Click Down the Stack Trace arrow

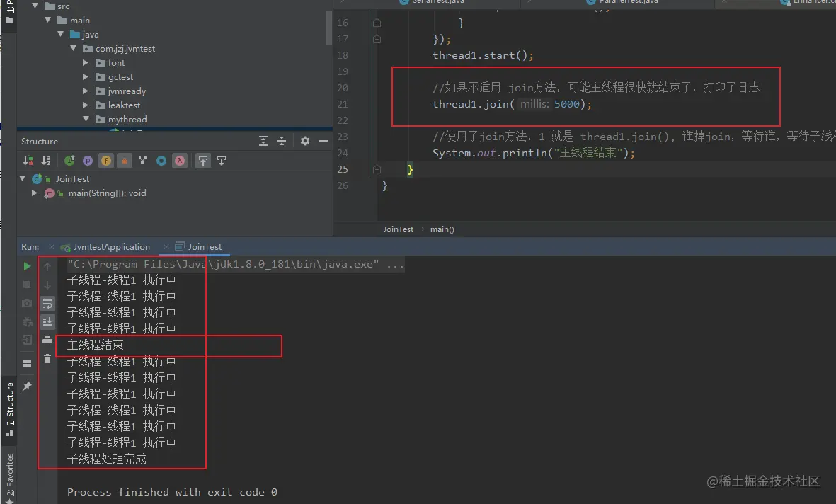click(x=47, y=285)
